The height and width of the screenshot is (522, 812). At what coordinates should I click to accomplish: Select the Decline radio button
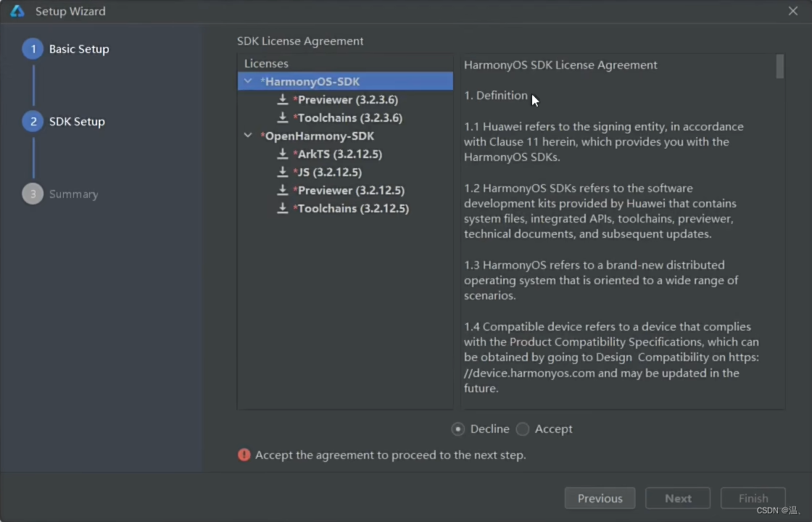coord(457,428)
